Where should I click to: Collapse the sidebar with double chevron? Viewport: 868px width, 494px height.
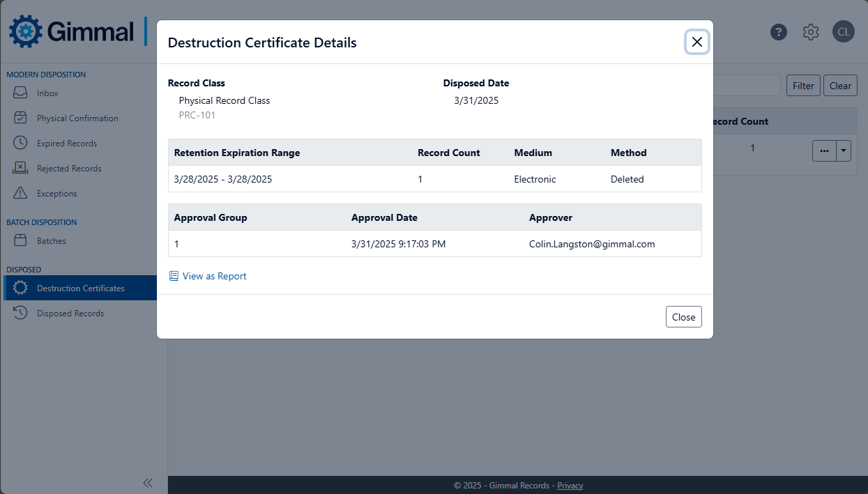click(148, 482)
